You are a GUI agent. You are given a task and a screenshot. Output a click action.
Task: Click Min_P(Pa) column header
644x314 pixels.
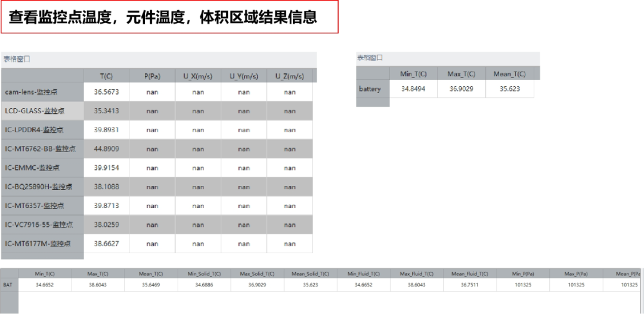pyautogui.click(x=523, y=273)
